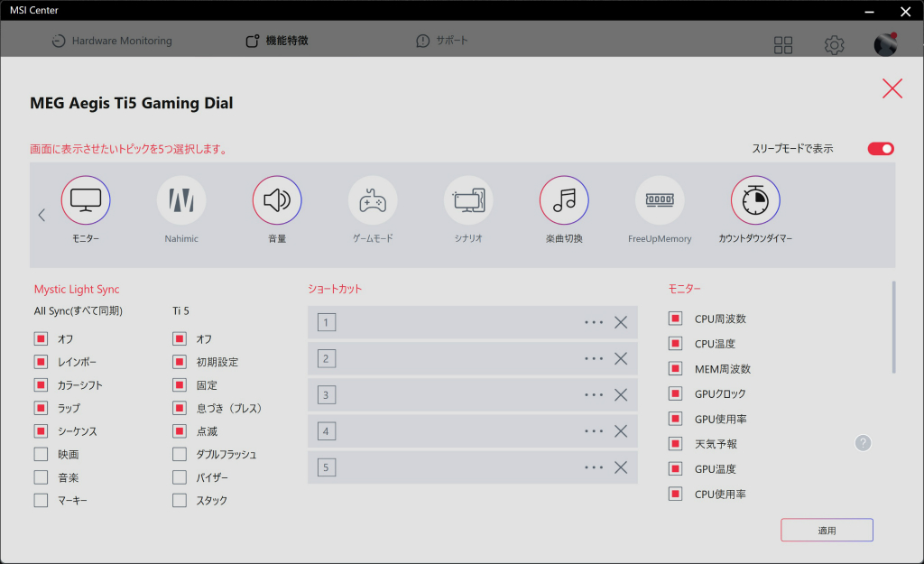
Task: Select the Nahimic dial topic icon
Action: pos(181,200)
